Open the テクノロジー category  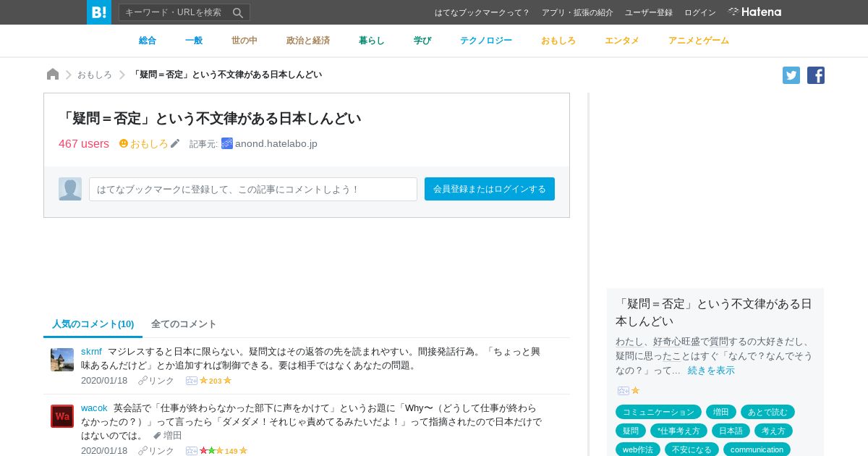tap(486, 41)
